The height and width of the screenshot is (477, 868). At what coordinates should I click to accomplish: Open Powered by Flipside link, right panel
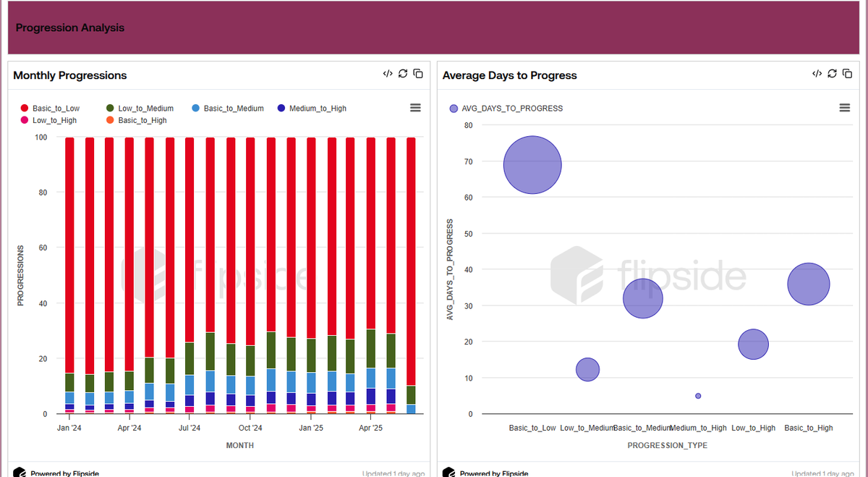coord(494,473)
